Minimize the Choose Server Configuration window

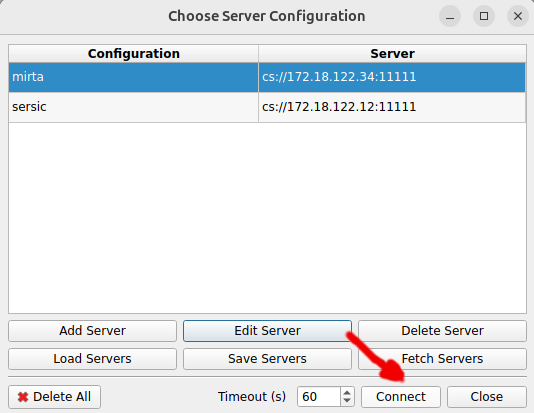tap(450, 16)
